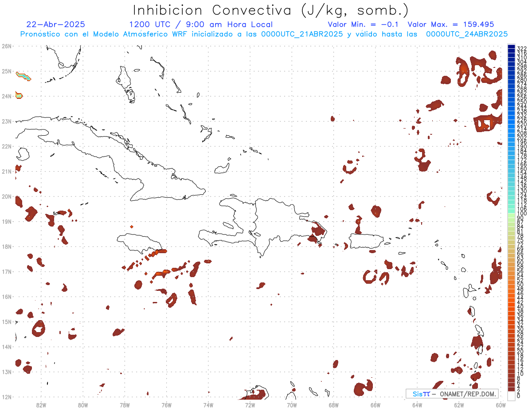Click the colorbar value label "0"
Screen dimensions: 532x411
click(x=519, y=396)
